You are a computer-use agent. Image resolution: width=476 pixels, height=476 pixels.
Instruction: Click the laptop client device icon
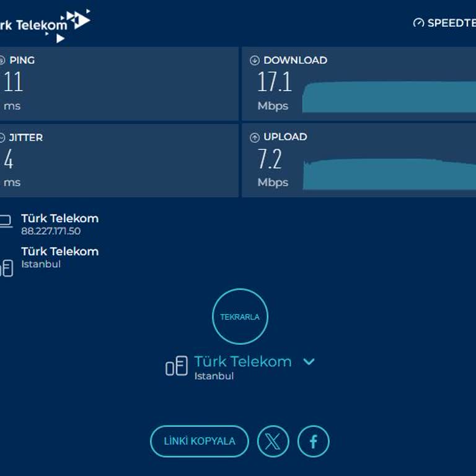[x=6, y=221]
